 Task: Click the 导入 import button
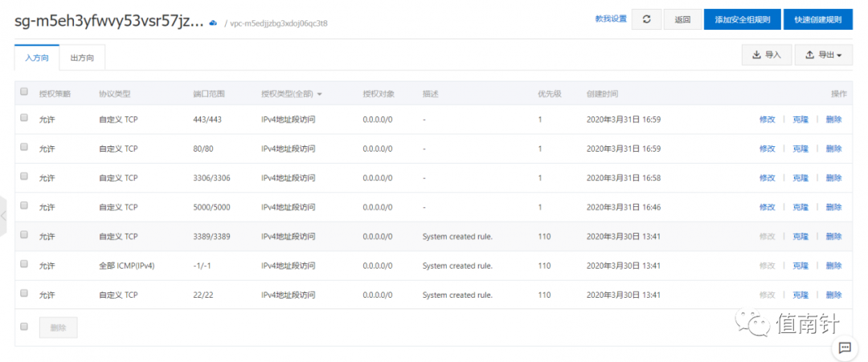(x=767, y=55)
